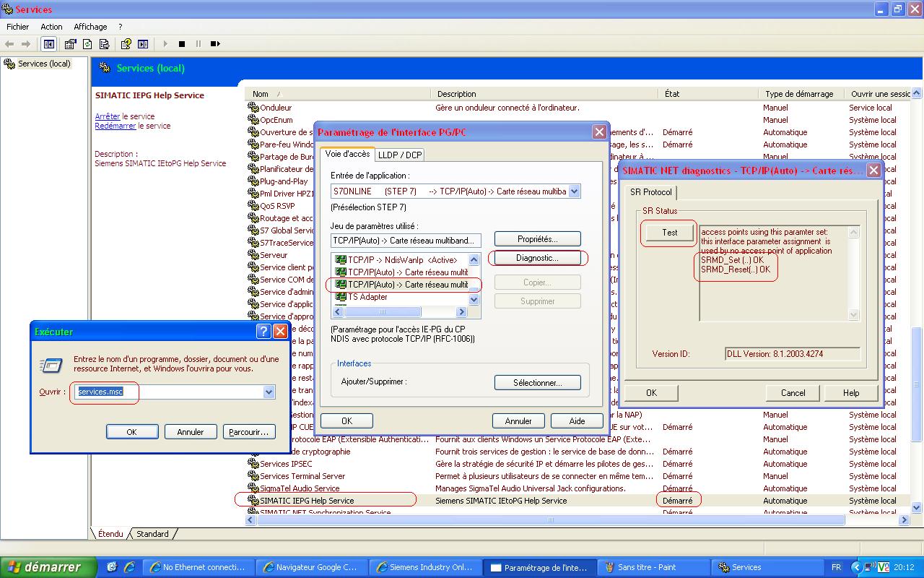Switch to the Étendu tab at bottom
Viewport: 924px width, 578px height.
[x=110, y=534]
